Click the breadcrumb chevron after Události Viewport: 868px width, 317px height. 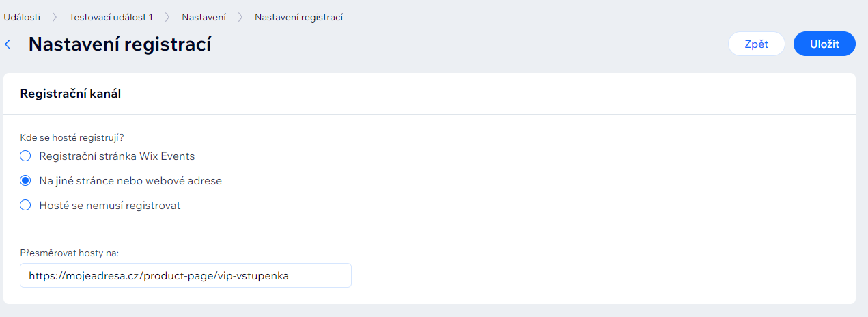point(54,17)
